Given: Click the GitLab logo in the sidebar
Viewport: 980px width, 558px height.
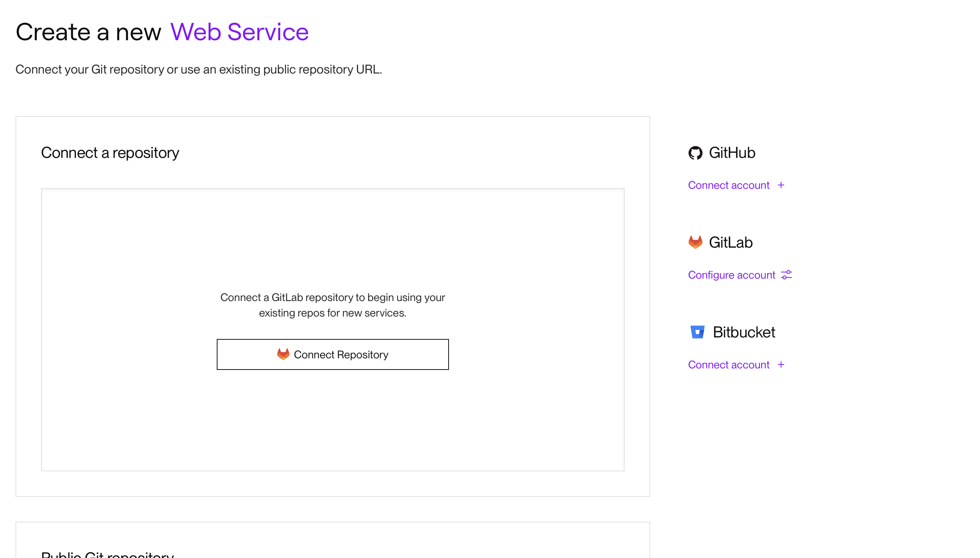Looking at the screenshot, I should pyautogui.click(x=695, y=242).
